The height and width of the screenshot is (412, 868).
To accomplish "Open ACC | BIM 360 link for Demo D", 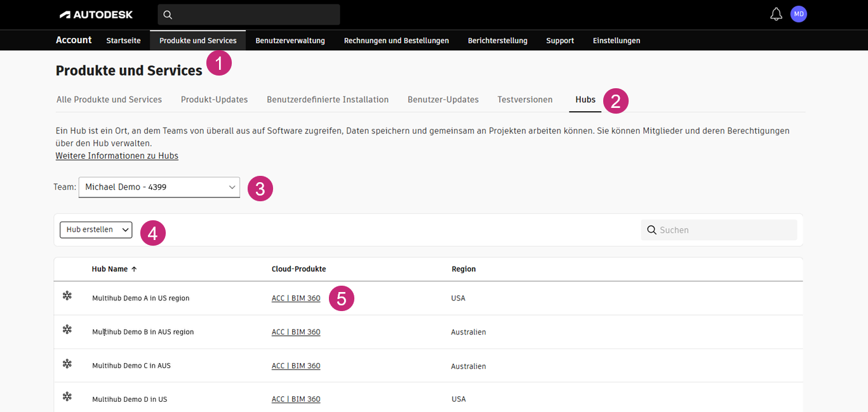I will pos(296,399).
